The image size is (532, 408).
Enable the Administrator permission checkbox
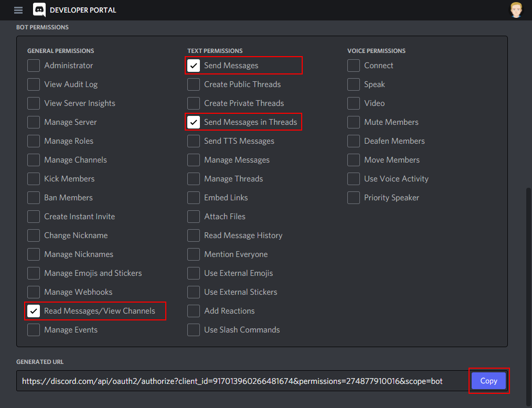tap(34, 66)
